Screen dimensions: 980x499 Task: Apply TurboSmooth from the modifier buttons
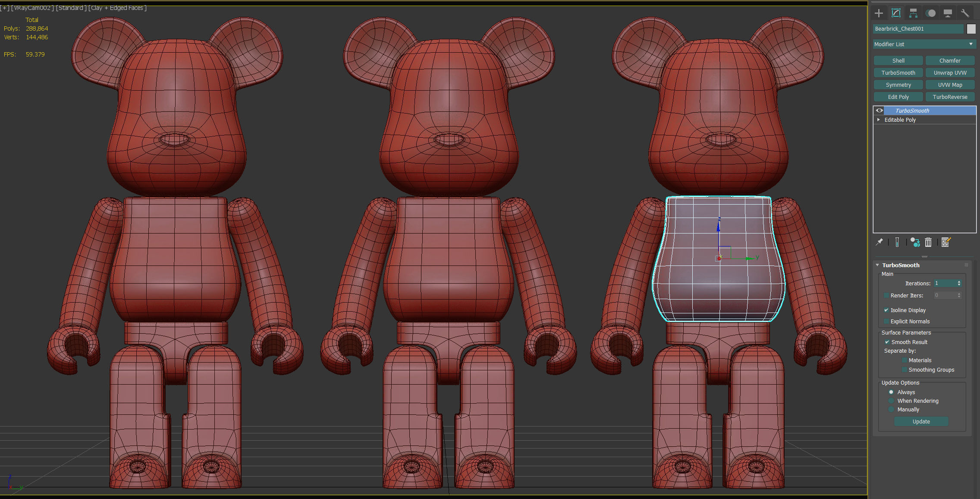click(898, 73)
